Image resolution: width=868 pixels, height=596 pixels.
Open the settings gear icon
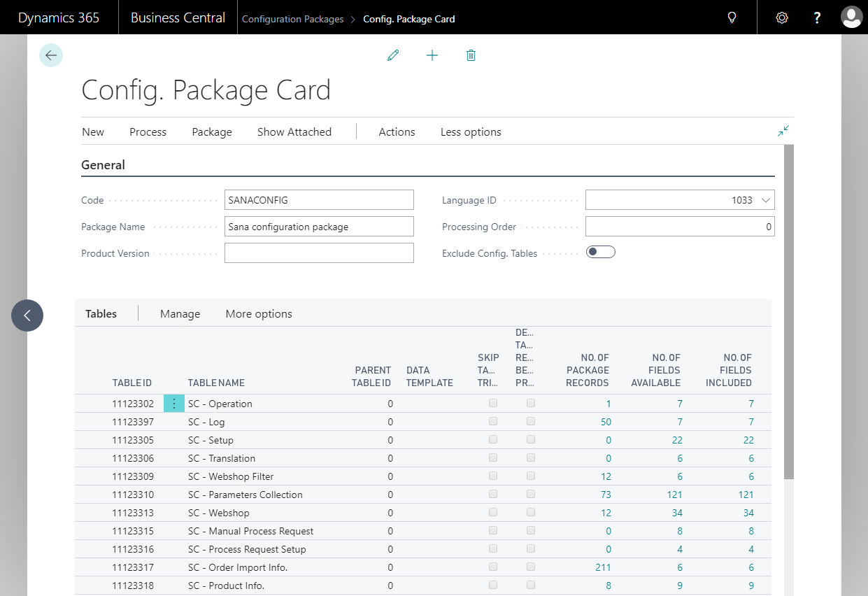782,17
